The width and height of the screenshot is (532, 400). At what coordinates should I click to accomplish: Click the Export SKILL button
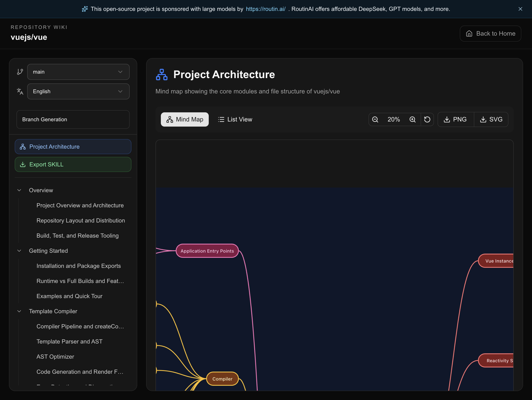pos(73,164)
